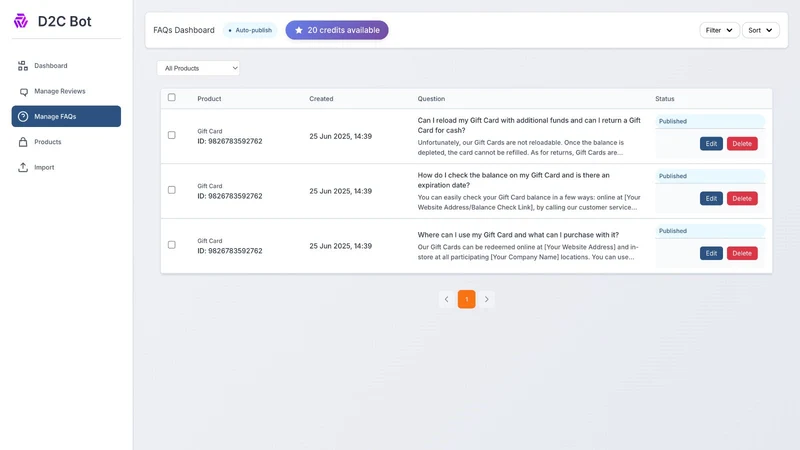Screen dimensions: 800x450
Task: Click the Product column header
Action: [x=209, y=99]
